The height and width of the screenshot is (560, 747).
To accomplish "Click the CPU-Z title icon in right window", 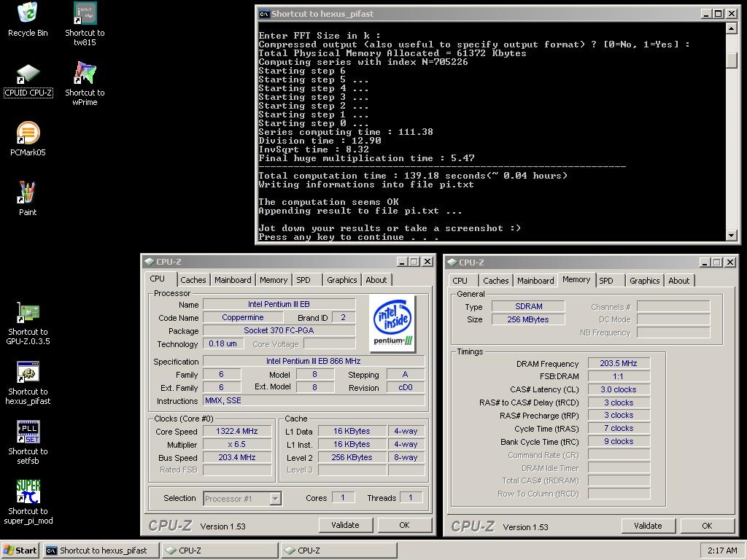I will coord(452,262).
